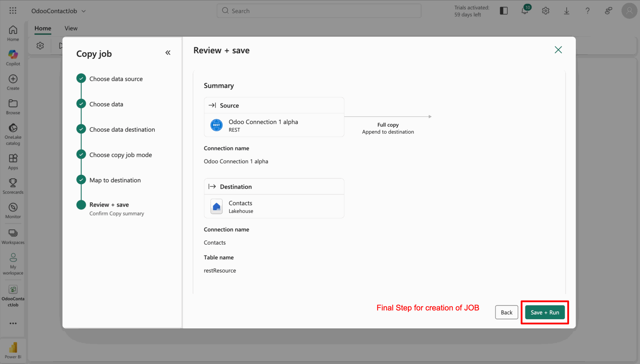The height and width of the screenshot is (364, 640).
Task: Click the download arrow icon in header
Action: [566, 11]
